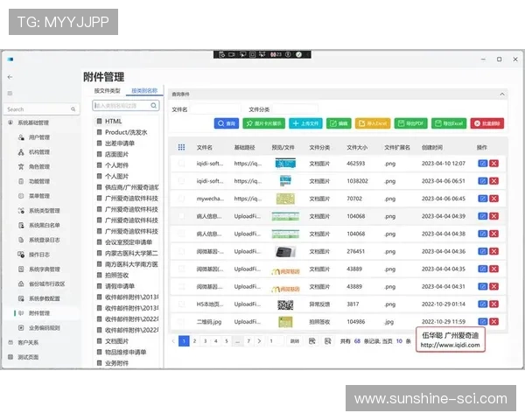Expand the 测试页面 menu group

tap(28, 357)
